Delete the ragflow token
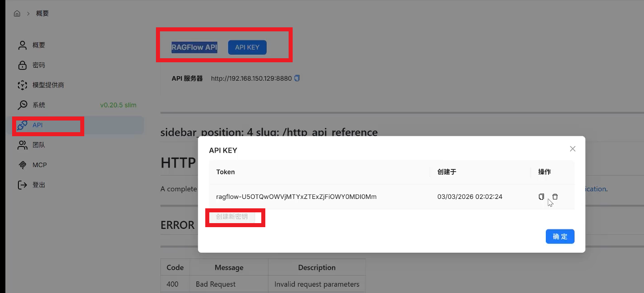 coord(555,197)
